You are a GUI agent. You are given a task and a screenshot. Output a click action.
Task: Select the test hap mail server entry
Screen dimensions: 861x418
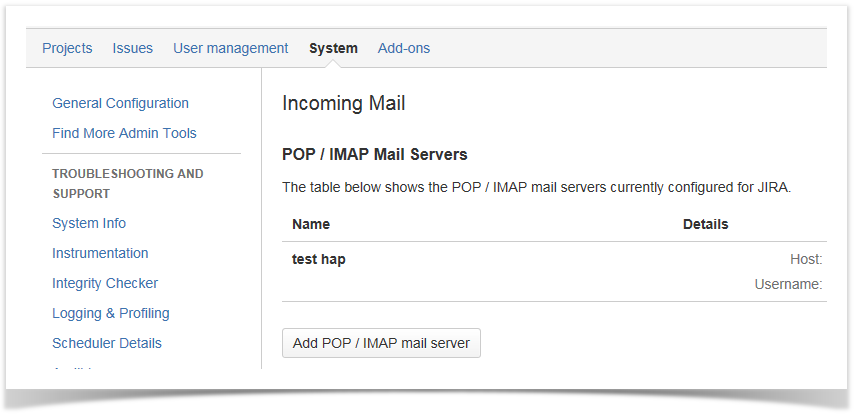319,259
